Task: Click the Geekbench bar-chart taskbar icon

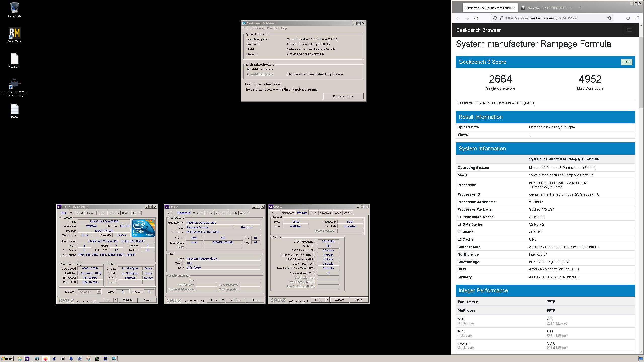Action: 37,359
